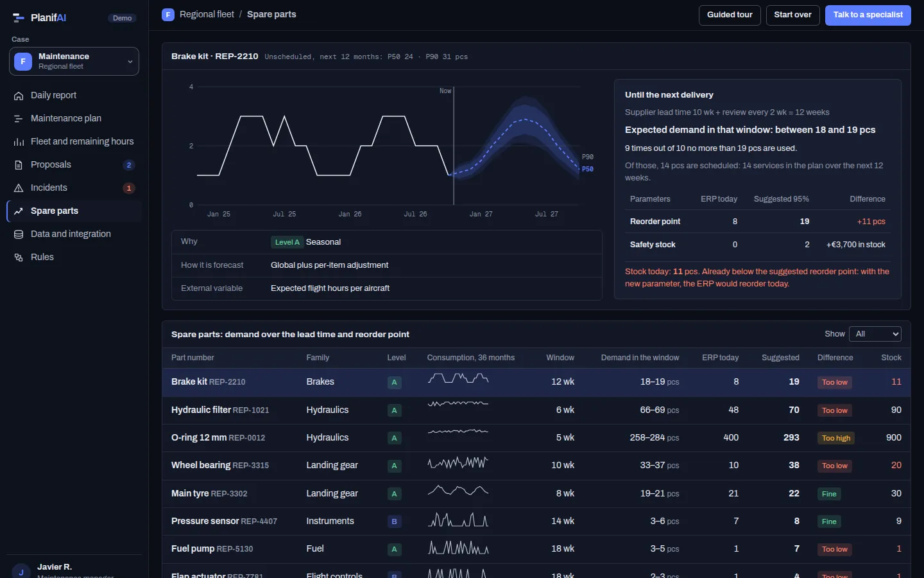Start the Guided tour
Image resolution: width=924 pixels, height=578 pixels.
(730, 15)
